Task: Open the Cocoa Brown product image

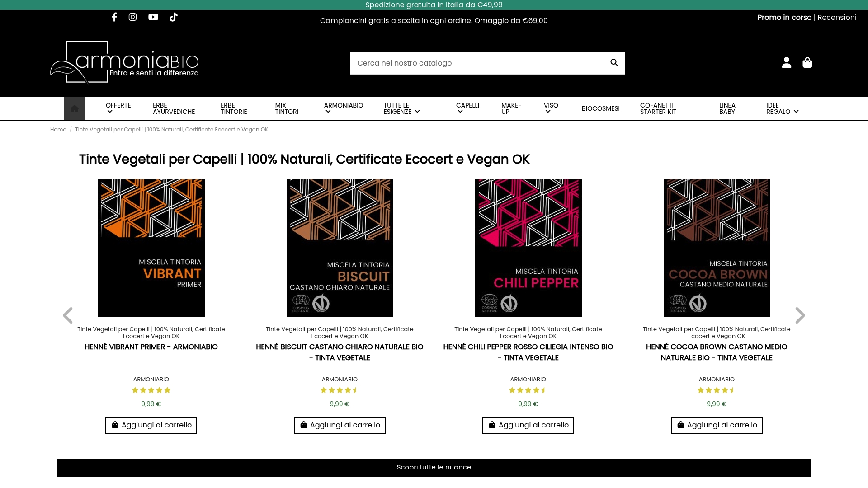Action: [717, 248]
